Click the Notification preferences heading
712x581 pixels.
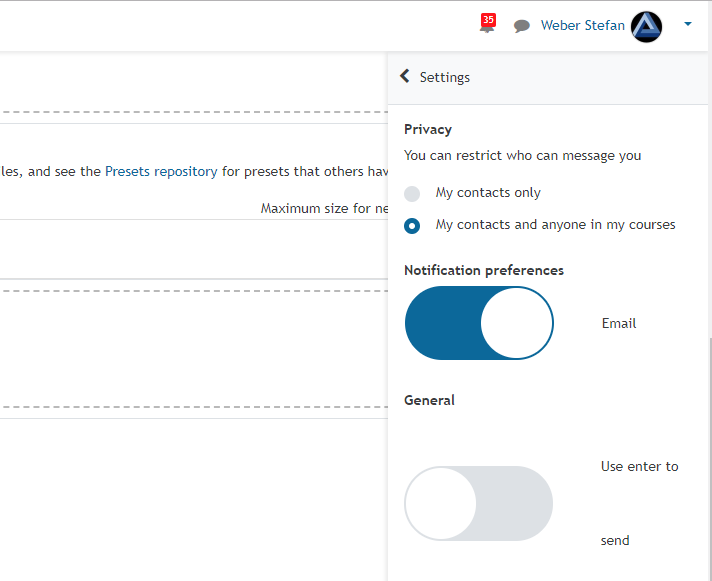pos(484,271)
